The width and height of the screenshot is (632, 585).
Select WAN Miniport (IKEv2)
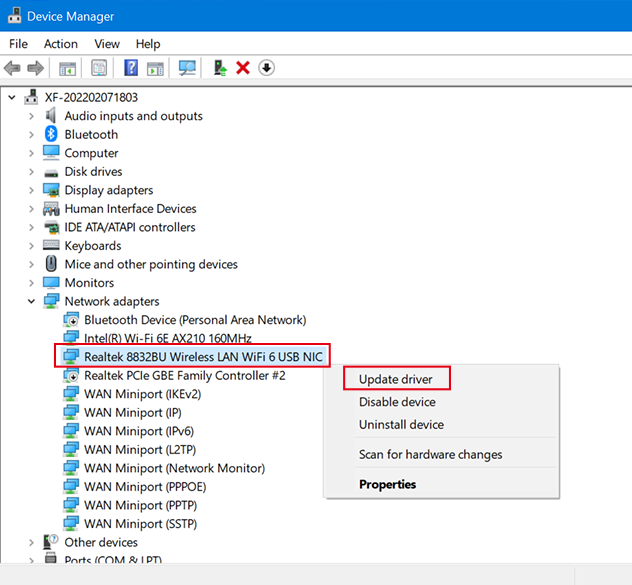[x=142, y=394]
